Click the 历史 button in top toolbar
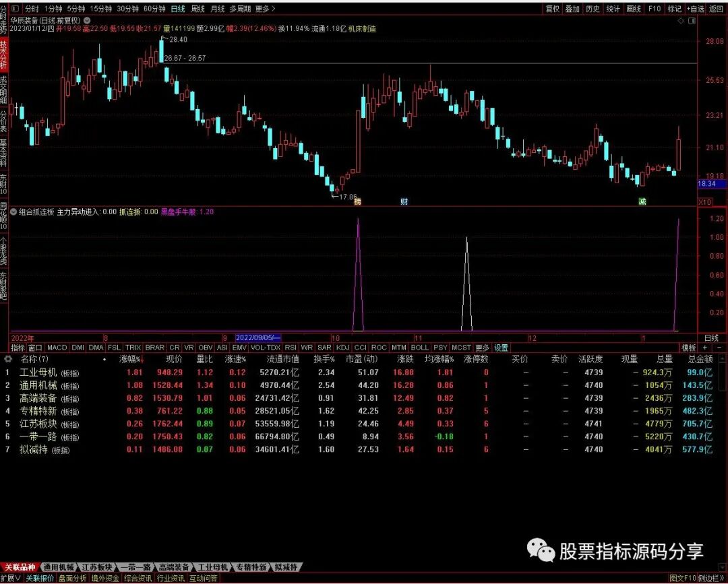 [593, 9]
